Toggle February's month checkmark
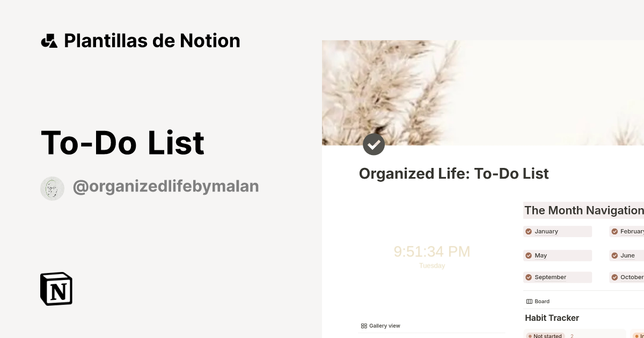This screenshot has width=644, height=338. tap(614, 231)
